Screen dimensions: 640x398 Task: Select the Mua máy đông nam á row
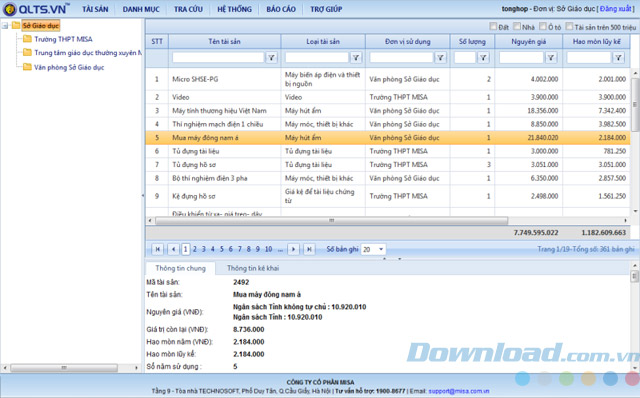388,138
